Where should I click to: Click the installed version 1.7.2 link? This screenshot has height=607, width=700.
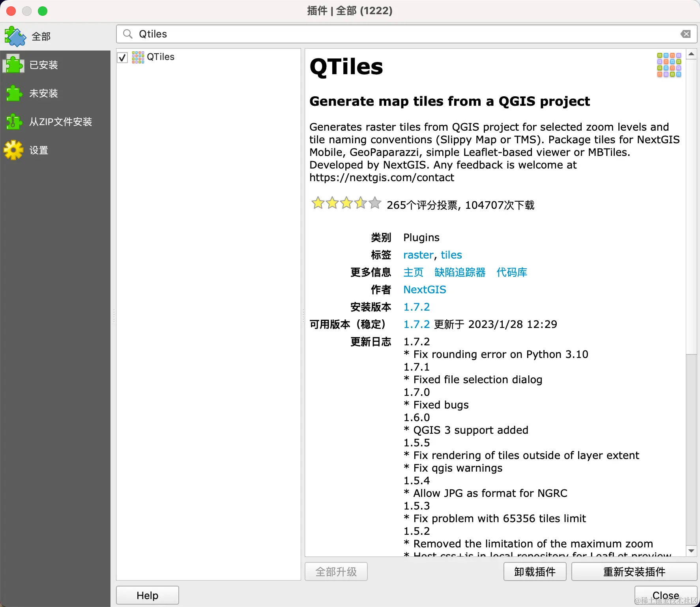(x=417, y=307)
